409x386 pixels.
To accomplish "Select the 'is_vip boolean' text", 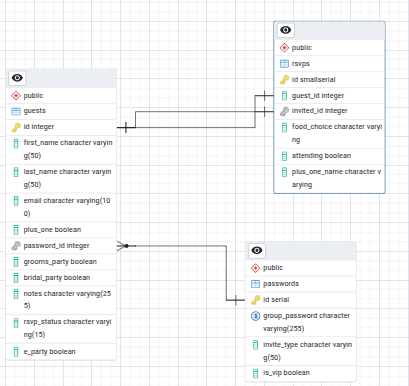I will pos(286,373).
